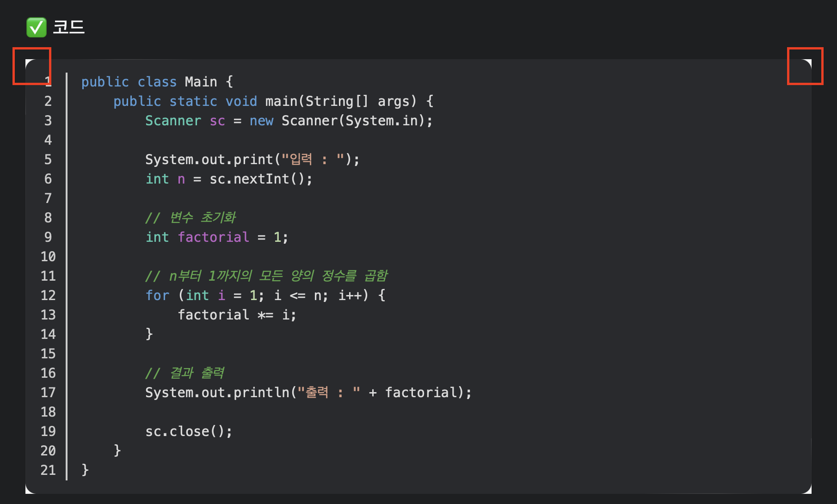Click line number 4 in gutter

click(48, 140)
